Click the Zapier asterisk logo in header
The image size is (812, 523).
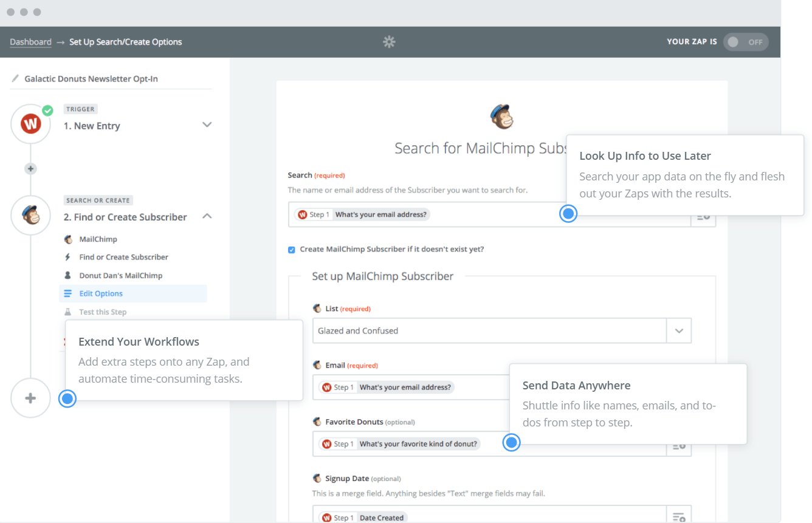[x=389, y=42]
